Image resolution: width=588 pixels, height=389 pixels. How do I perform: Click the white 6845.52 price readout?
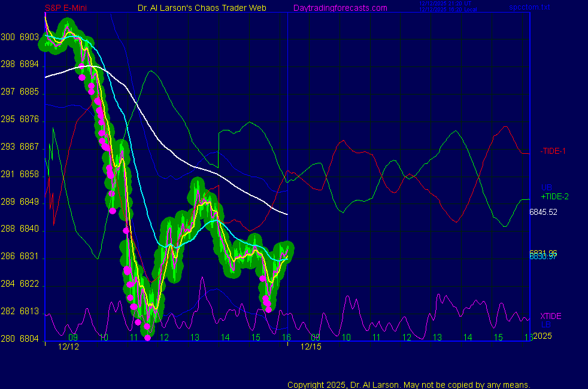tap(543, 212)
